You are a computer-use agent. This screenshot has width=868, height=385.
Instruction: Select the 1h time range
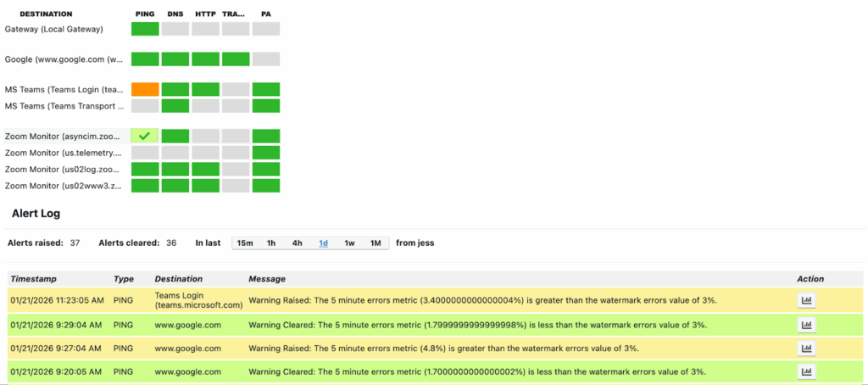[271, 243]
